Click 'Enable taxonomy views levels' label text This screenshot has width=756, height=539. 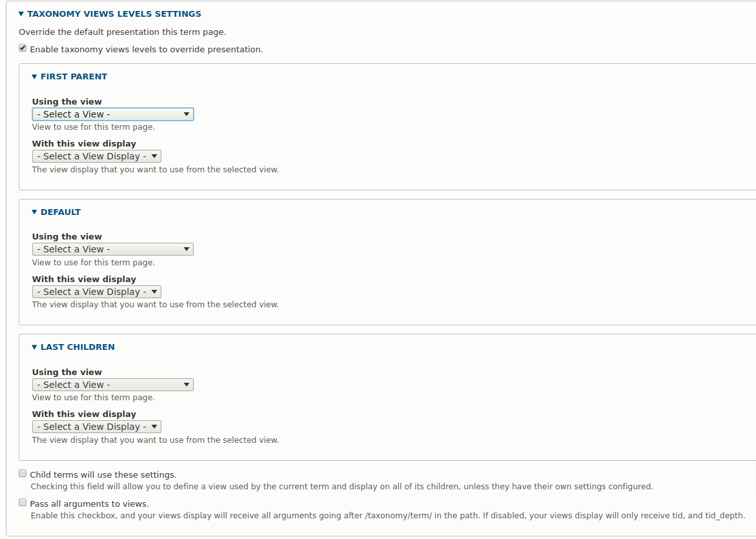coord(147,49)
